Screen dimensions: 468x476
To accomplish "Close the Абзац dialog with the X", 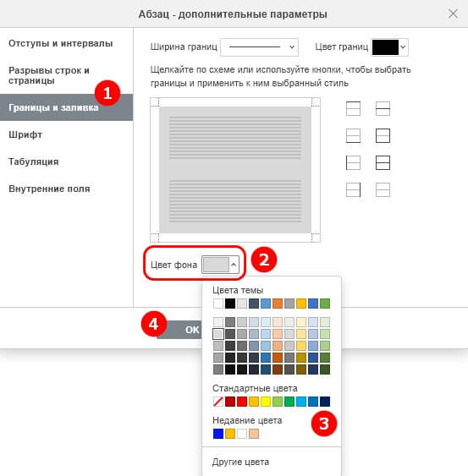I will click(x=453, y=14).
